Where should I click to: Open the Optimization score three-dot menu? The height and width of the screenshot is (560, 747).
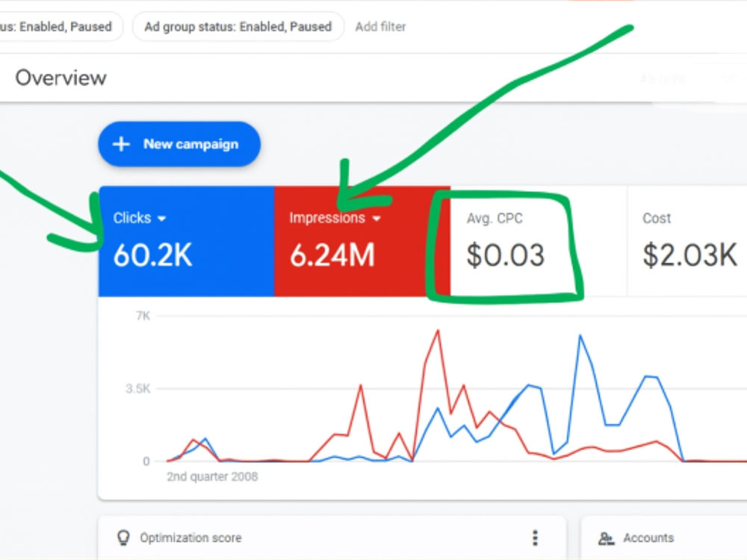tap(535, 538)
